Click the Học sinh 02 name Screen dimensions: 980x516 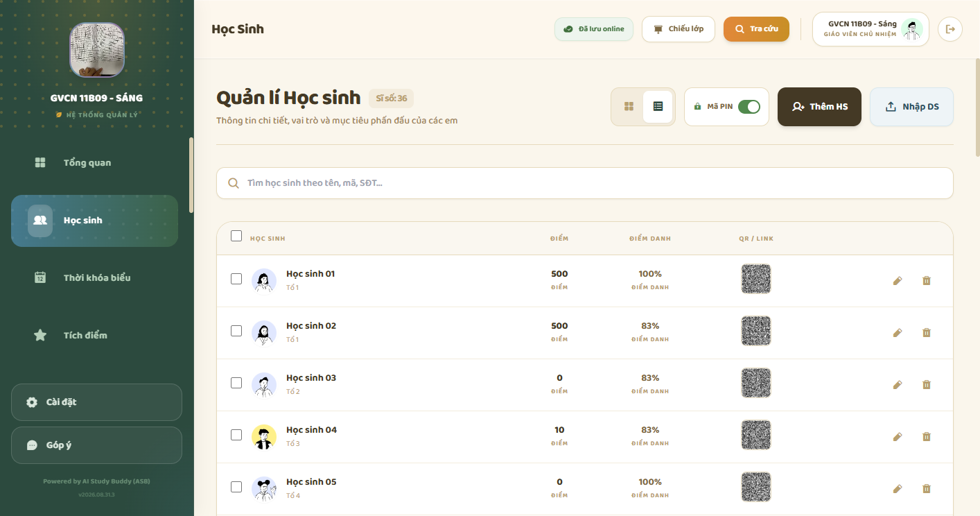[x=311, y=326]
